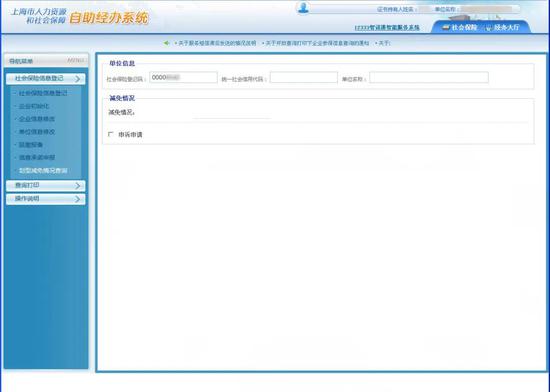This screenshot has height=392, width=550.
Task: Open 单位信息修改 in the sidebar
Action: [x=37, y=132]
